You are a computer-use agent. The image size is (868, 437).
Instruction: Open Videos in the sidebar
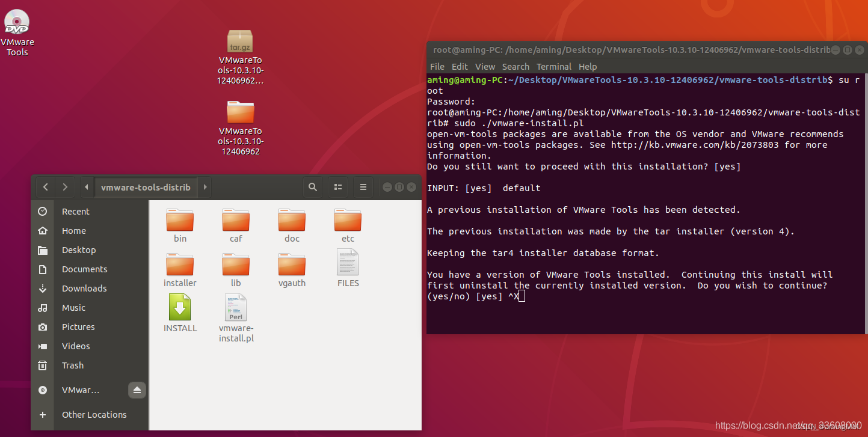(x=90, y=346)
